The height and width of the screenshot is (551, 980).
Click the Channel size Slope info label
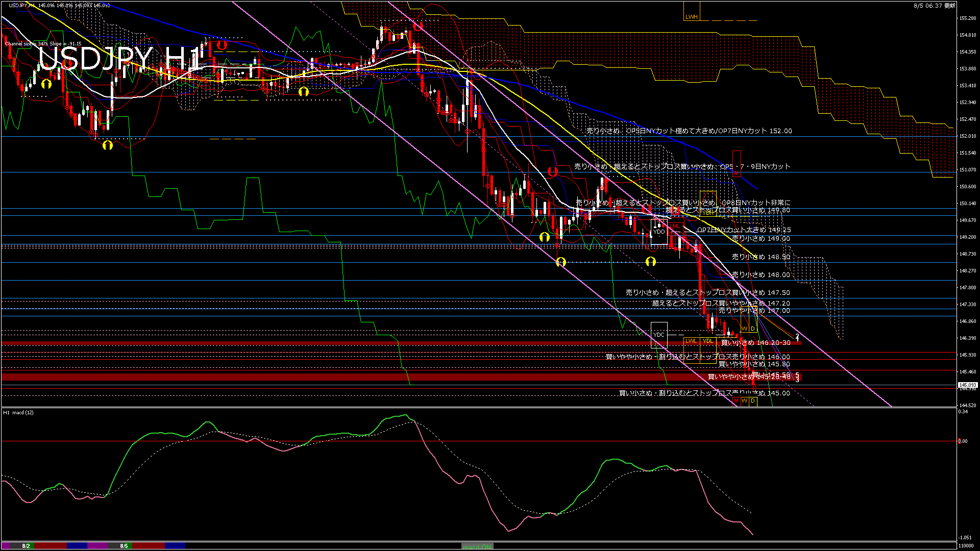pyautogui.click(x=43, y=44)
